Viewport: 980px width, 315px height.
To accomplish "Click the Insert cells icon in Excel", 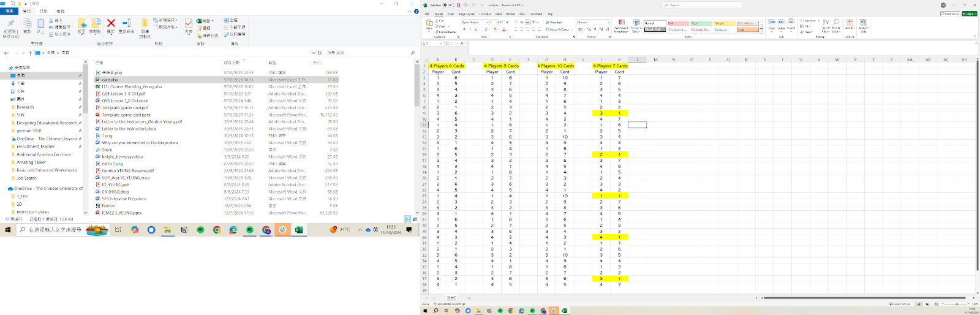I will click(772, 22).
